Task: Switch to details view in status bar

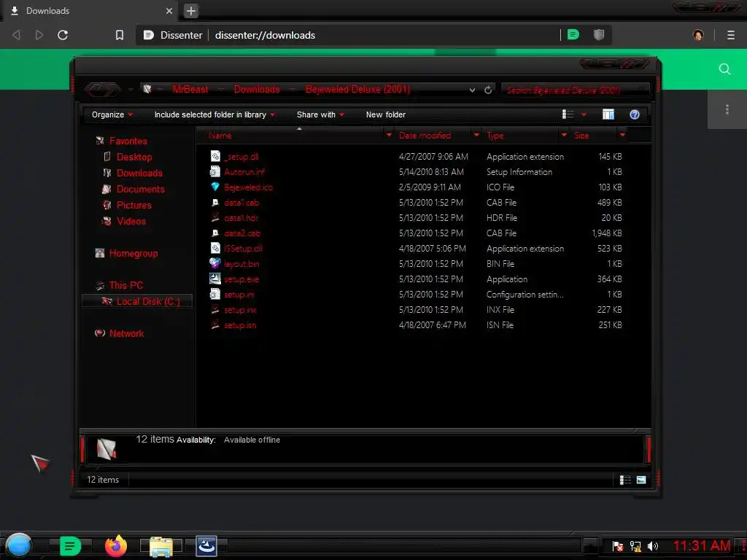Action: coord(625,480)
